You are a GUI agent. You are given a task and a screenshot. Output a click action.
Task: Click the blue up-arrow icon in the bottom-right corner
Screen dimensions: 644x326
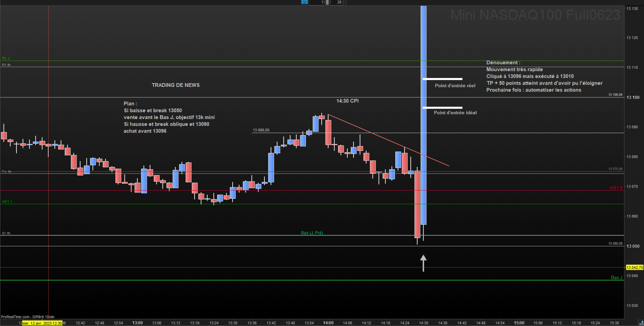(641, 323)
